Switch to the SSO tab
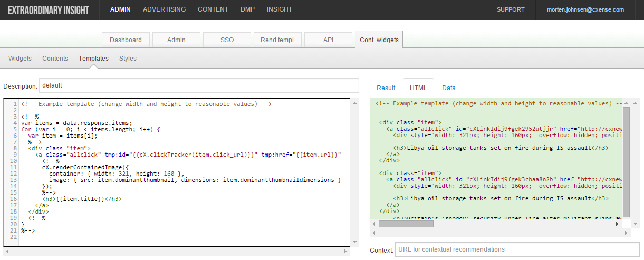This screenshot has height=260, width=644. click(x=227, y=40)
